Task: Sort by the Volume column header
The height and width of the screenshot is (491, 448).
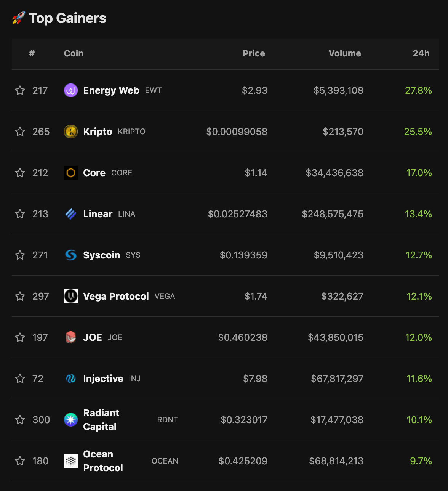Action: coord(345,53)
